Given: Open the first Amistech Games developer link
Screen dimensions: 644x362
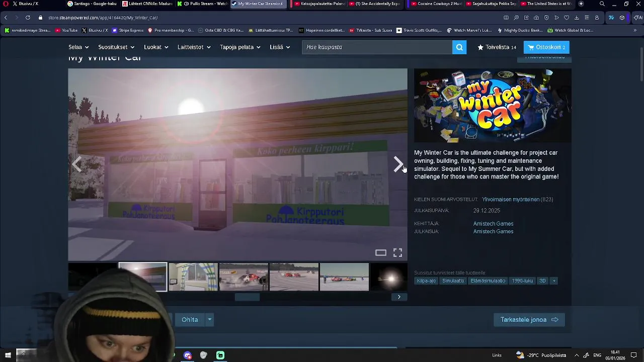Looking at the screenshot, I should tap(493, 224).
